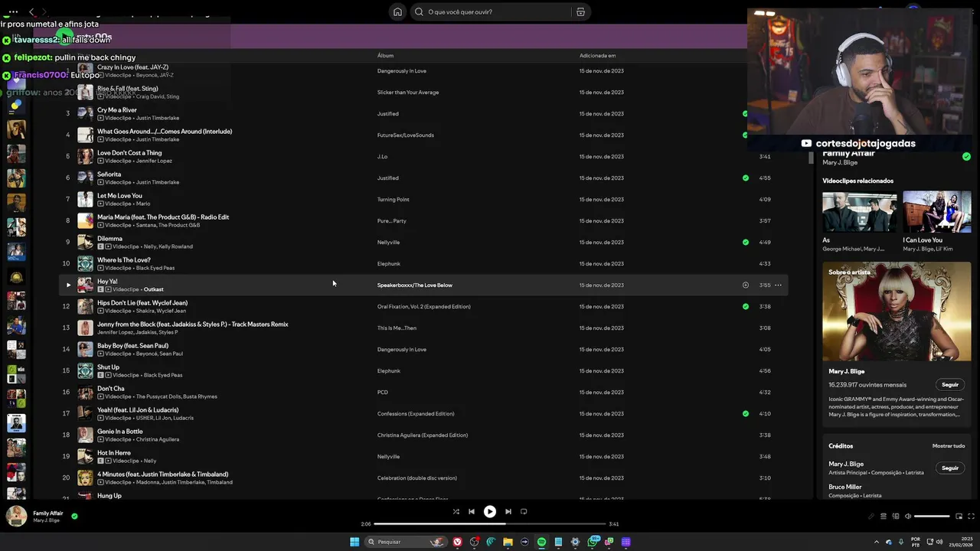
Task: Open the play queue icon
Action: (x=883, y=516)
